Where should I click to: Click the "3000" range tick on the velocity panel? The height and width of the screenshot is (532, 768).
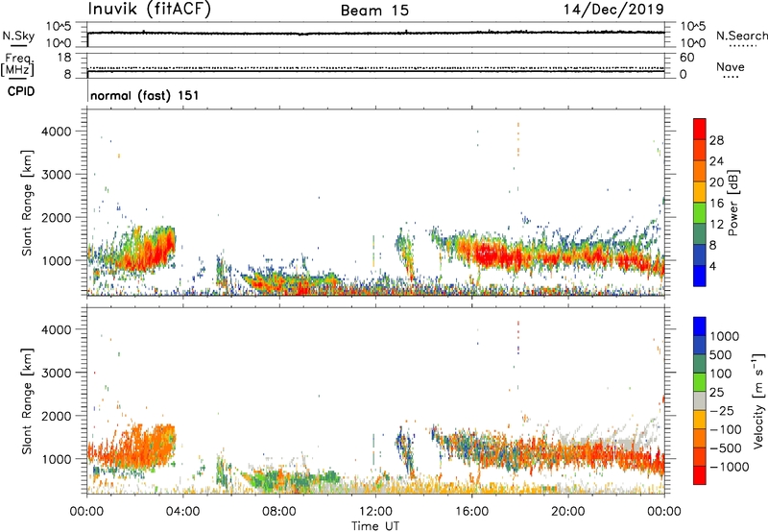click(x=57, y=373)
